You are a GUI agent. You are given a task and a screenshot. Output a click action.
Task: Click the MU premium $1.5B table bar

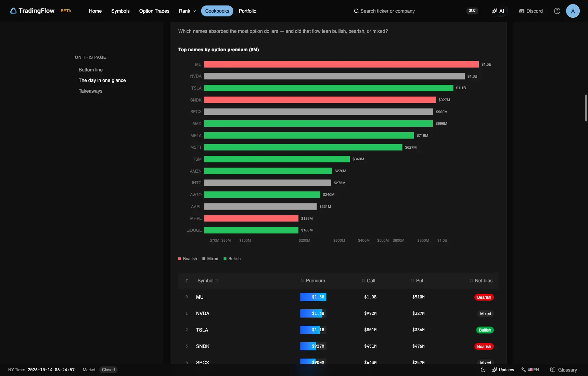pyautogui.click(x=313, y=297)
